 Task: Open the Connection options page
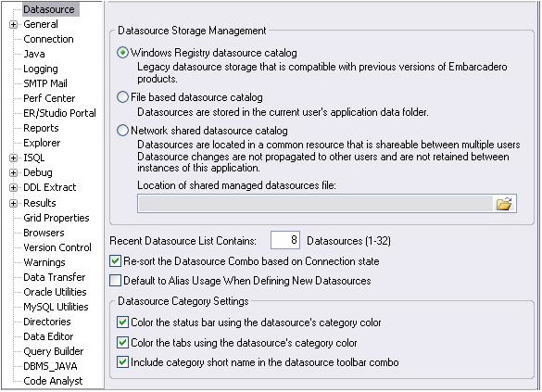48,39
